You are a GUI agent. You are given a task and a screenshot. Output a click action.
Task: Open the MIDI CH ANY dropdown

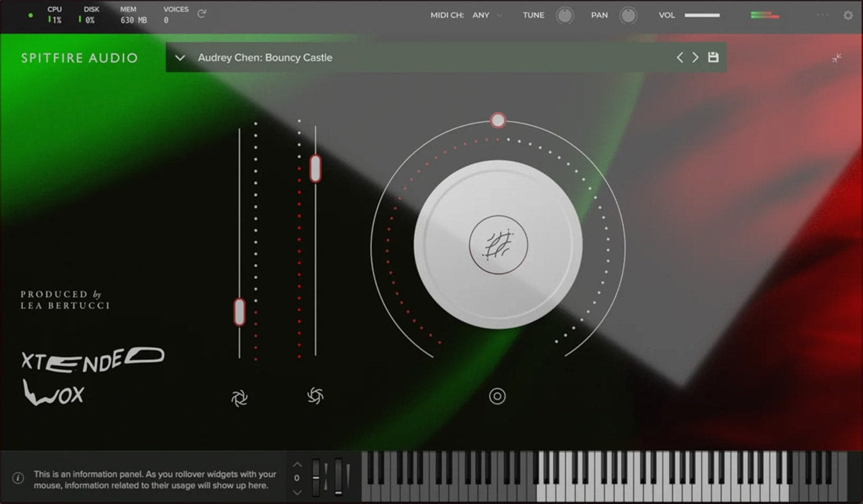488,15
